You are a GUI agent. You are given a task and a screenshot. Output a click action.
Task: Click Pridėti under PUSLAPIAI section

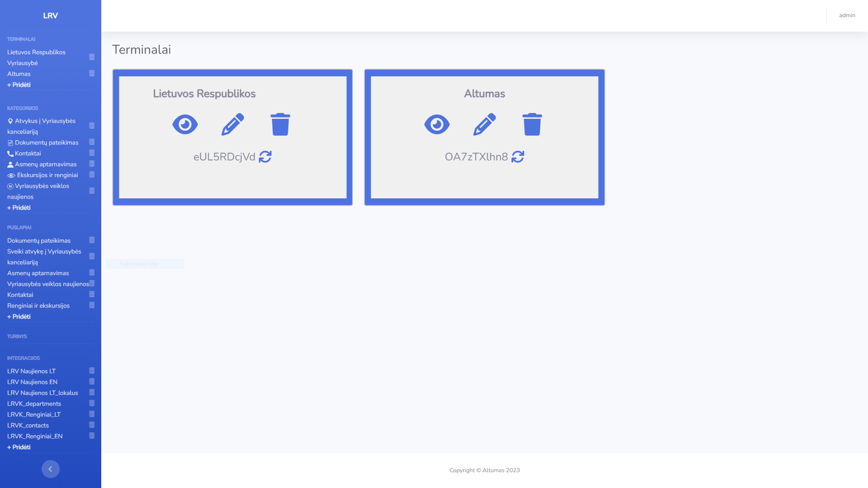point(19,316)
